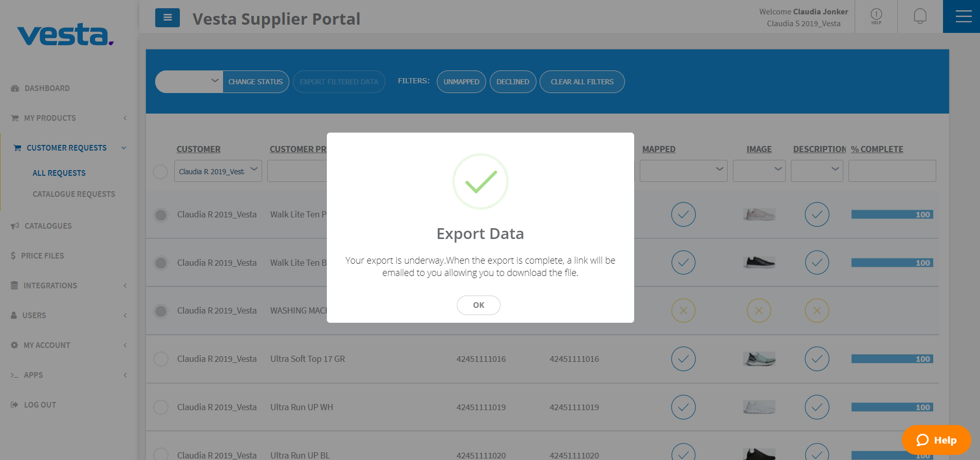Deselect the Walk Lite Ten P row

161,215
